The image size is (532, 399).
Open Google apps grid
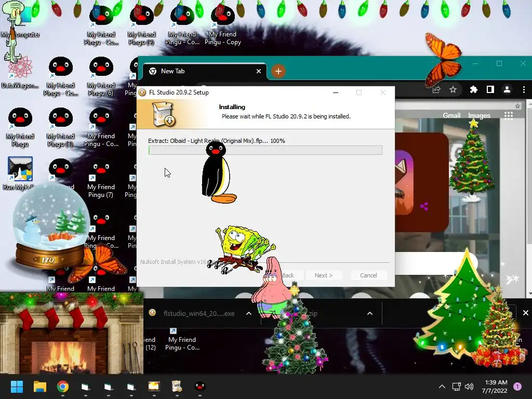[508, 116]
